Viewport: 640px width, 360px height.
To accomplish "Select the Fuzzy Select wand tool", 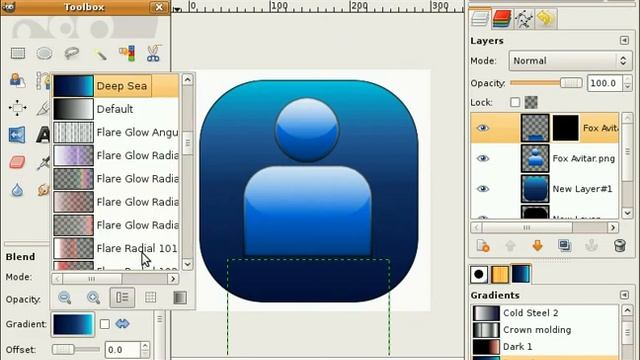I will tap(100, 53).
